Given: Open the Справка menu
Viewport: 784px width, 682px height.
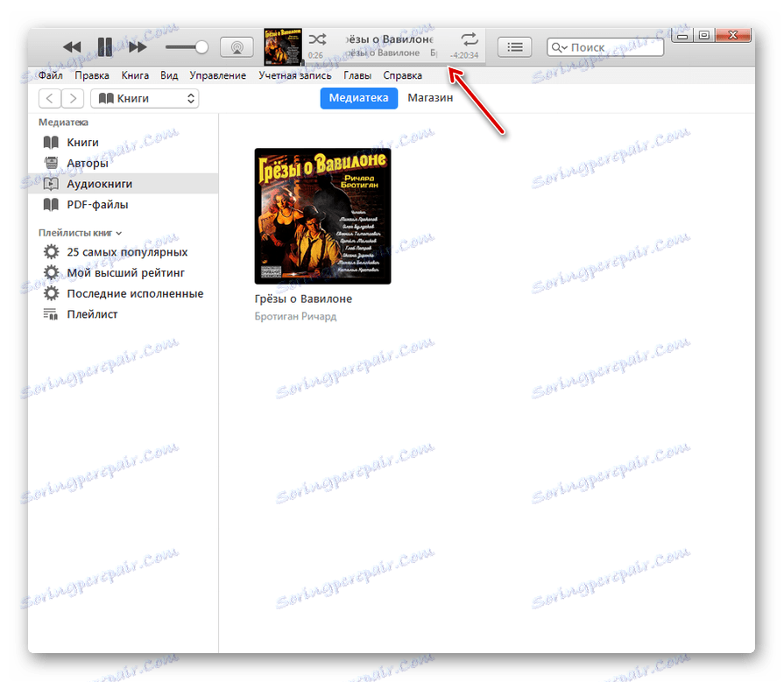Looking at the screenshot, I should [x=402, y=75].
